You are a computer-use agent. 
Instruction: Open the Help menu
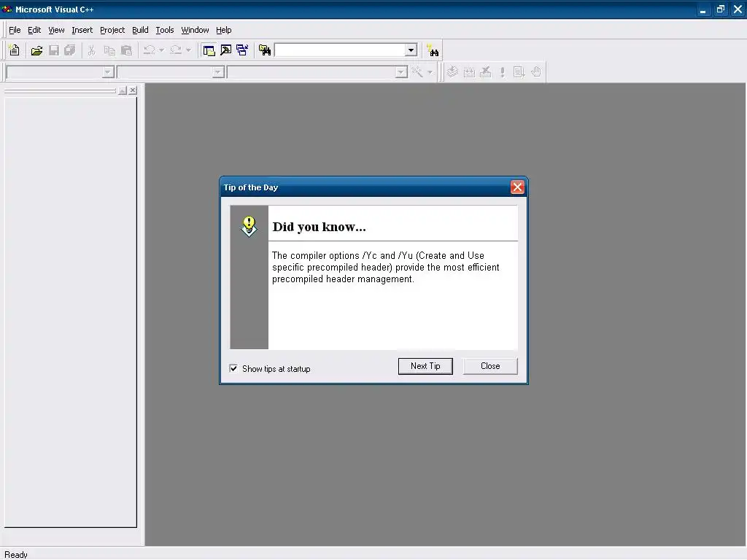(223, 30)
